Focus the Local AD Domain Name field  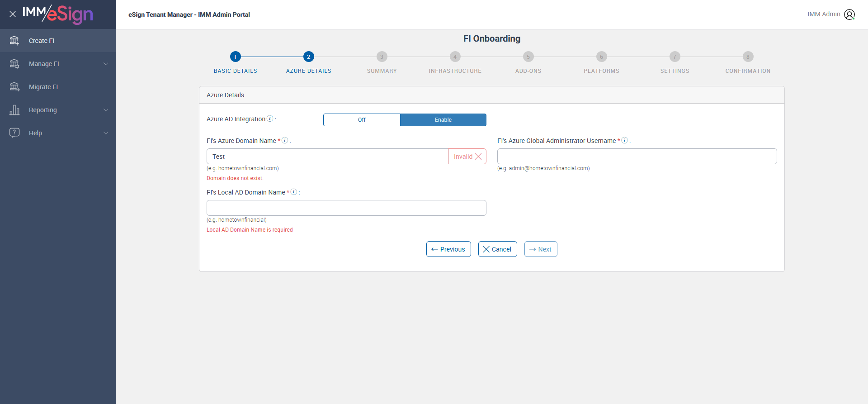coord(346,208)
